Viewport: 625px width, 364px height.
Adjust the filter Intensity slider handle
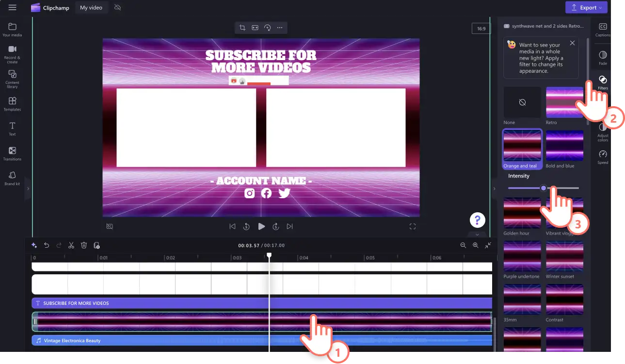544,188
